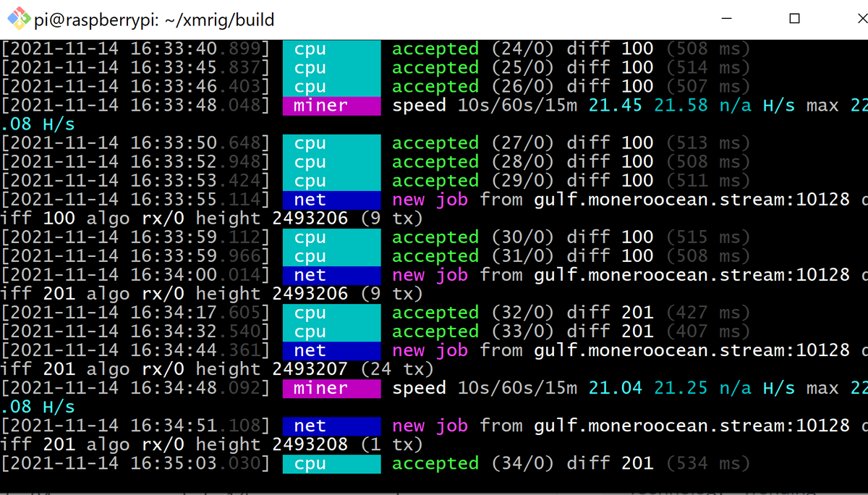The image size is (868, 495).
Task: Click 'n/a' on the 16:34:48 miner line
Action: [735, 388]
